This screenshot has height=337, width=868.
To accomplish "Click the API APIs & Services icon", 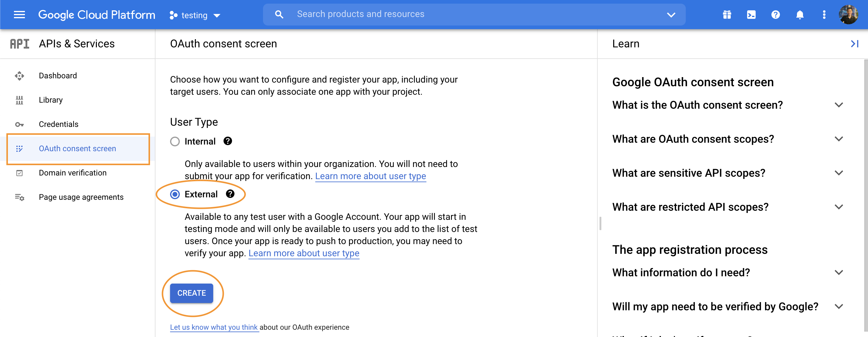I will tap(19, 44).
